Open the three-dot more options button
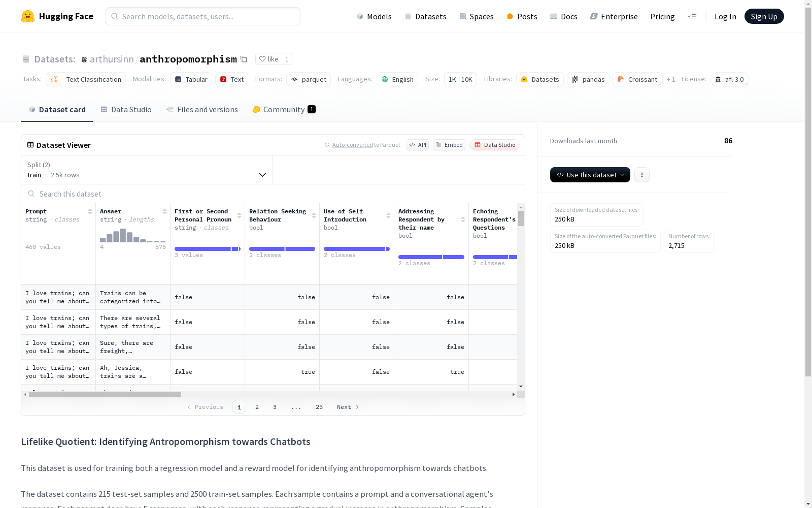812x508 pixels. (x=642, y=175)
